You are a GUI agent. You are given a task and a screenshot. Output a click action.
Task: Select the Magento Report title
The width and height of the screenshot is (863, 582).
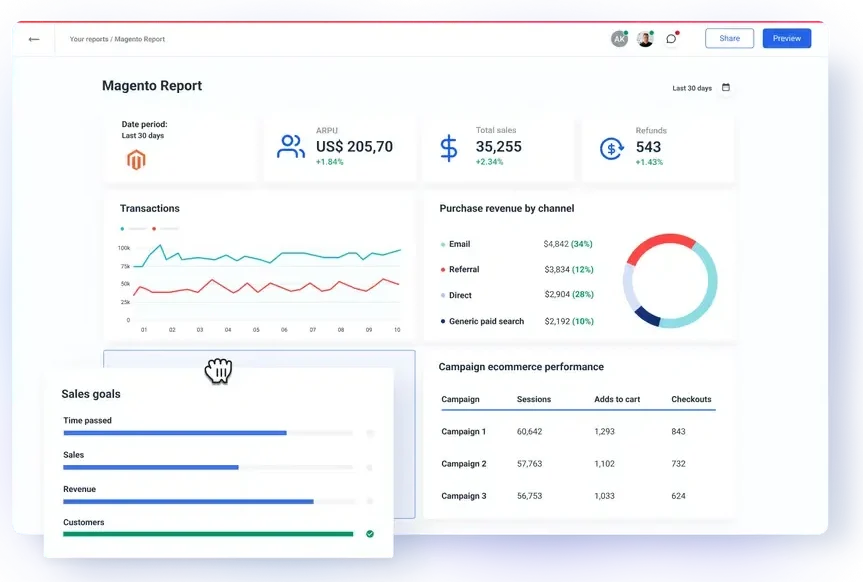[x=152, y=86]
